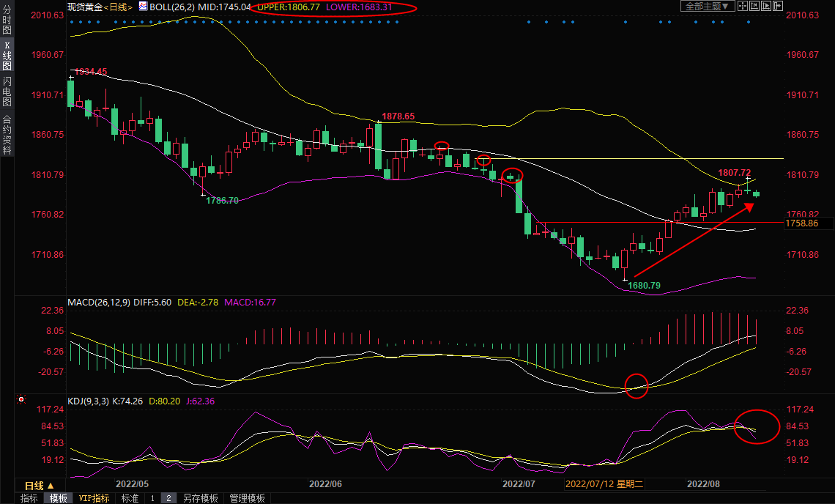Click the crosshair cursor icon in top toolbar
This screenshot has height=504, width=835.
pyautogui.click(x=743, y=6)
